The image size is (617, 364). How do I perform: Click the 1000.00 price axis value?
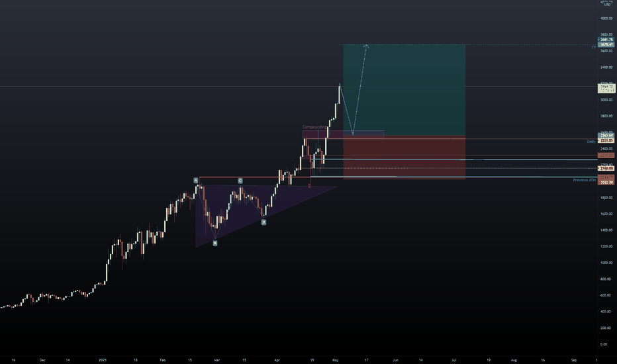coord(606,263)
